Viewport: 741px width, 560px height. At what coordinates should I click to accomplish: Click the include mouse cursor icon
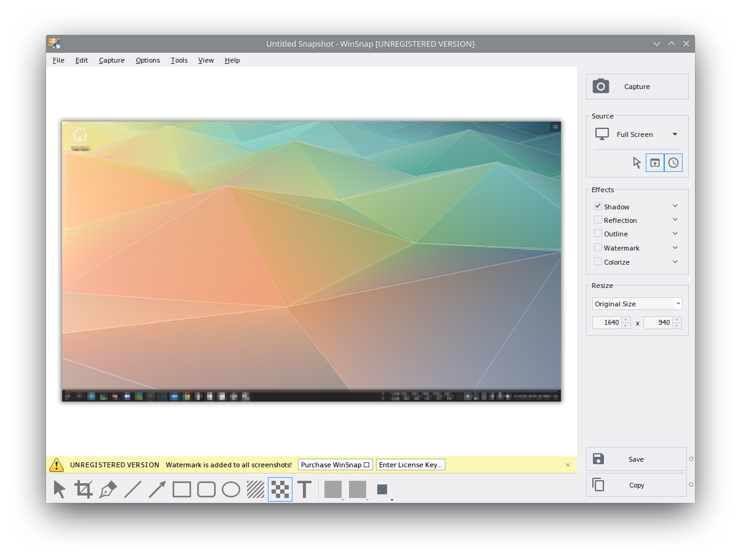point(637,163)
